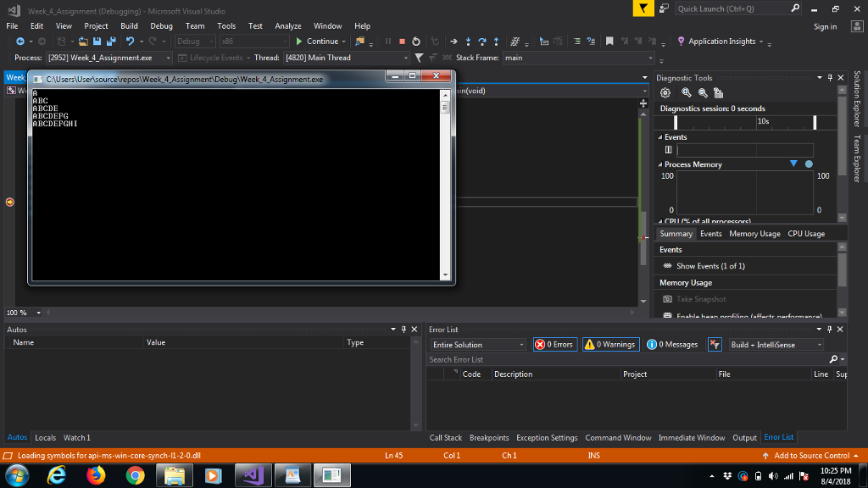Click the Step Into arrow icon
This screenshot has height=488, width=868.
[468, 41]
